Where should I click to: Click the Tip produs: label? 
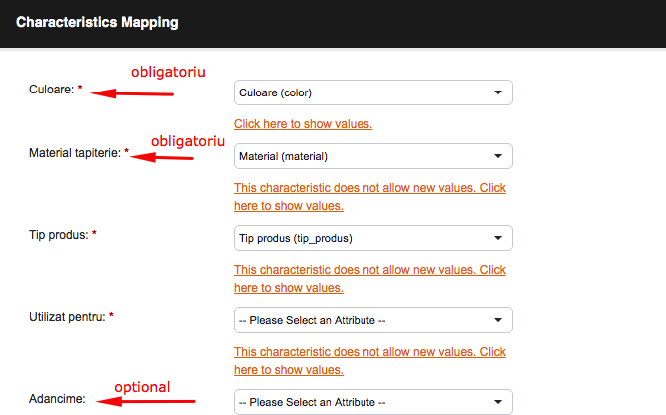tap(59, 235)
